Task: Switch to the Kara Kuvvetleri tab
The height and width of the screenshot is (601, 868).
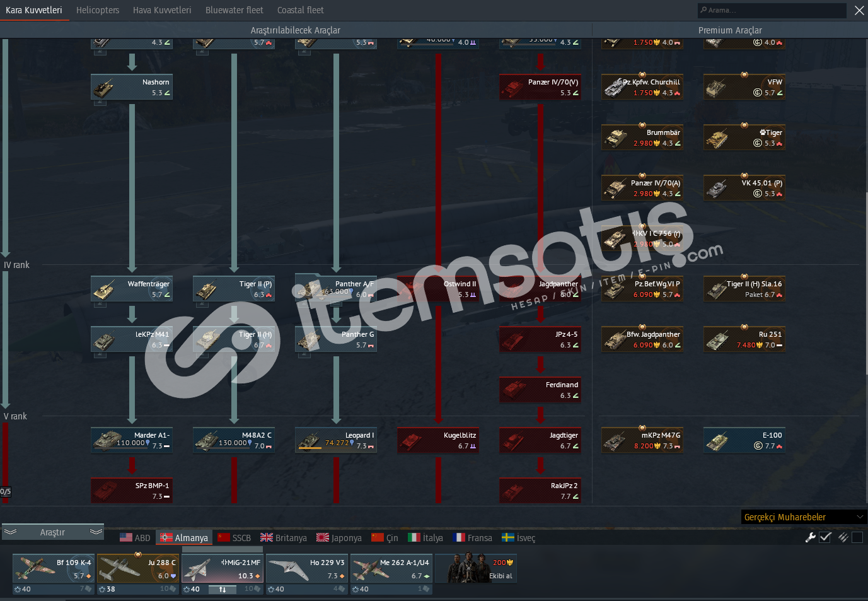Action: pos(34,10)
